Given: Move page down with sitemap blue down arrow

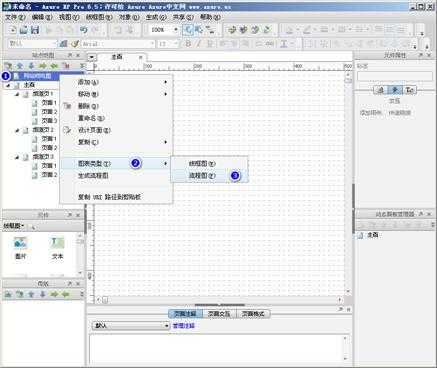Looking at the screenshot, I should click(31, 66).
